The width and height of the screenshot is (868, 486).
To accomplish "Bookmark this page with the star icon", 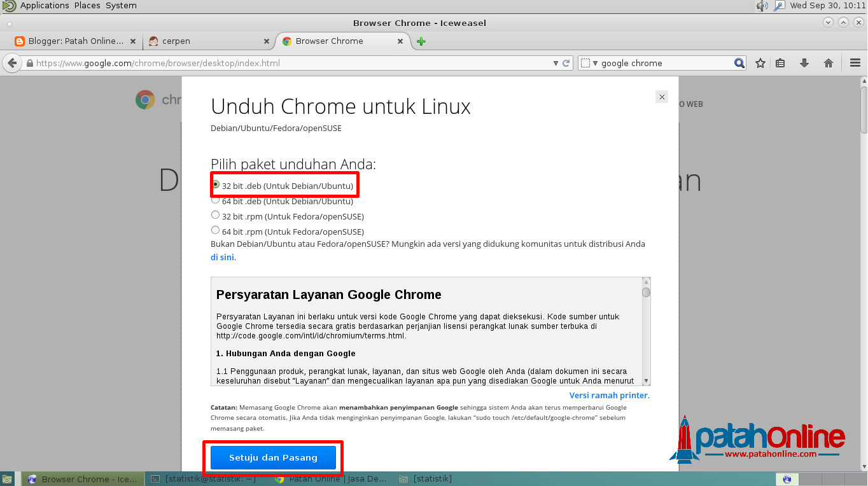I will click(760, 62).
